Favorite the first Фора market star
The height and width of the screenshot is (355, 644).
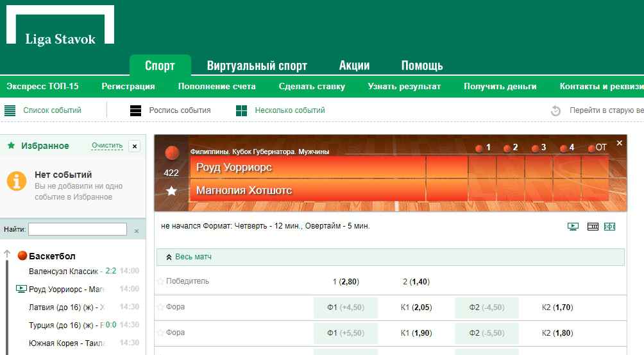pos(160,307)
